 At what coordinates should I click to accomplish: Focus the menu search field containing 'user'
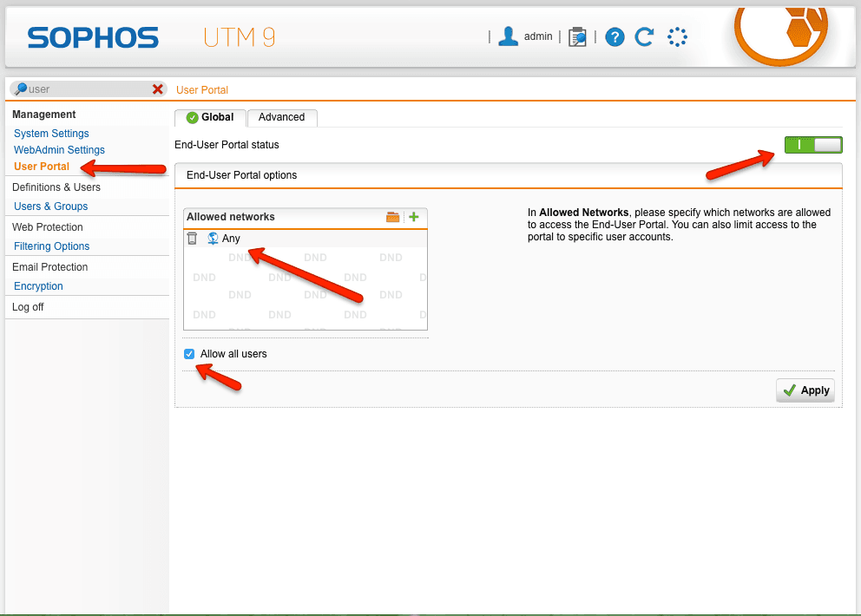pos(88,89)
